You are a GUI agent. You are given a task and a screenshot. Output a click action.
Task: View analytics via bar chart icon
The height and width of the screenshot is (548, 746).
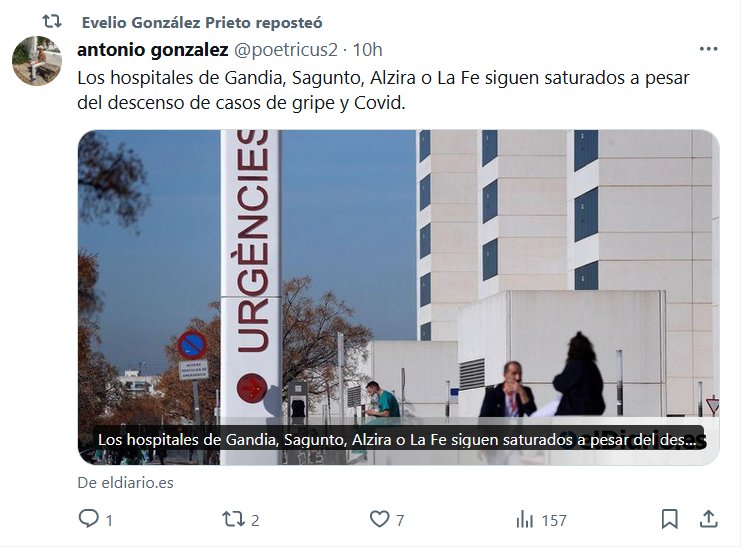525,519
